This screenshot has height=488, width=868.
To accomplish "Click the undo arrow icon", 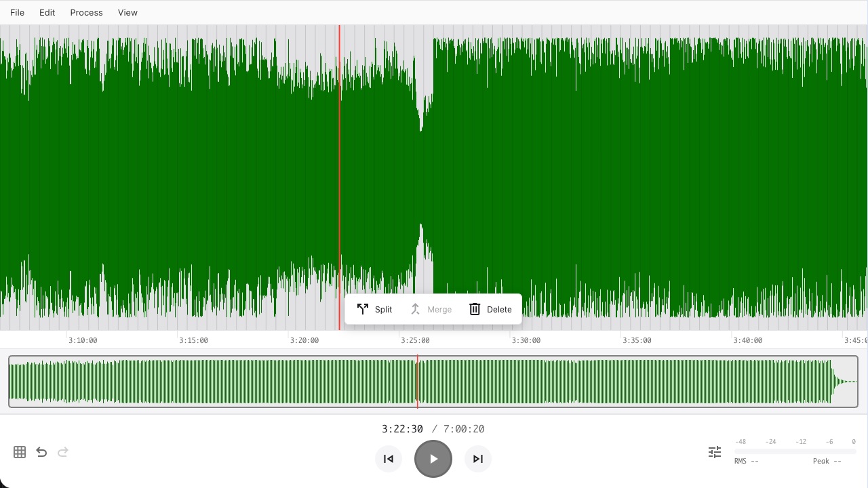I will pos(41,452).
